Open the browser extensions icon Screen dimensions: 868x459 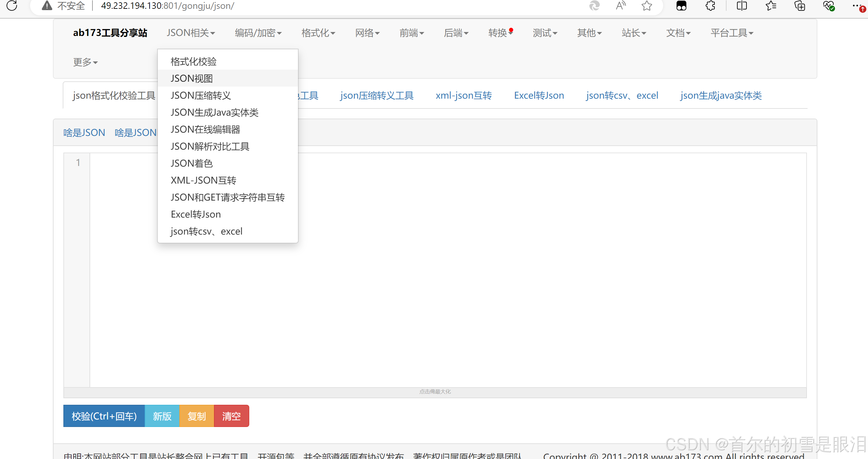point(710,6)
